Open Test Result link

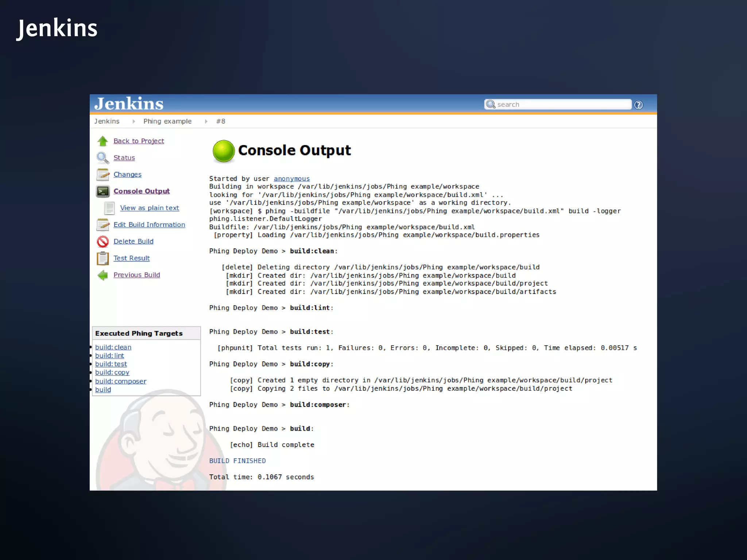pos(132,258)
